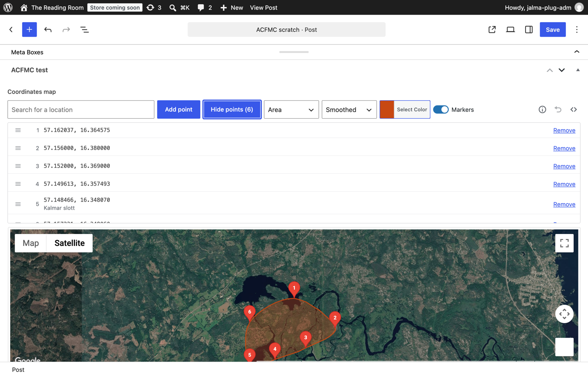Open the updates icon showing 3
Image resolution: width=588 pixels, height=377 pixels.
154,7
